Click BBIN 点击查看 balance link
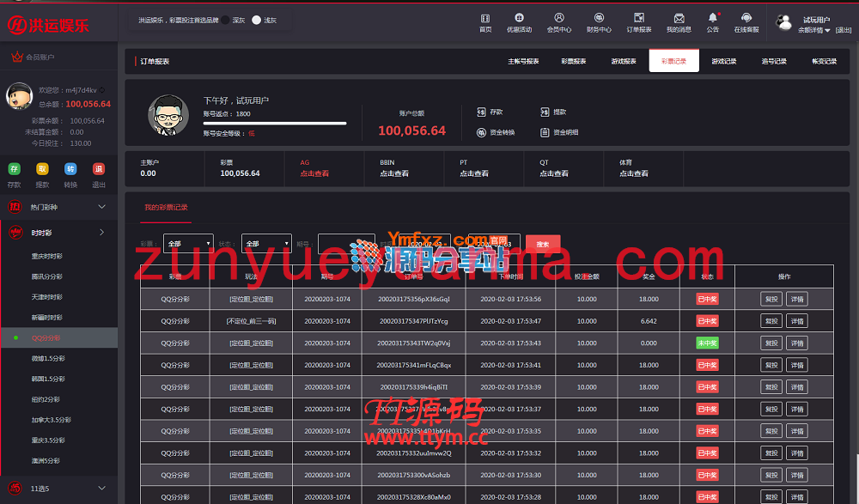The image size is (859, 504). coord(394,173)
